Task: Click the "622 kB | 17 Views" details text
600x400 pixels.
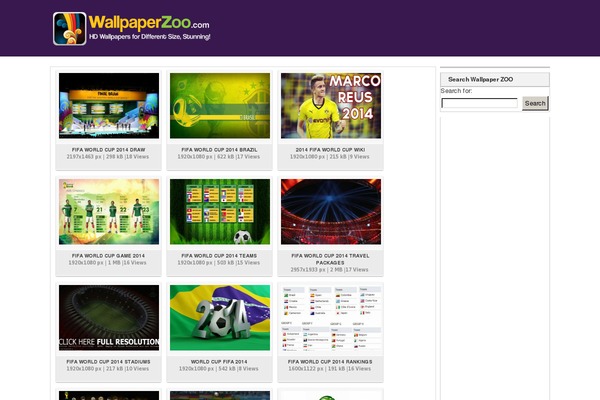Action: (x=238, y=157)
